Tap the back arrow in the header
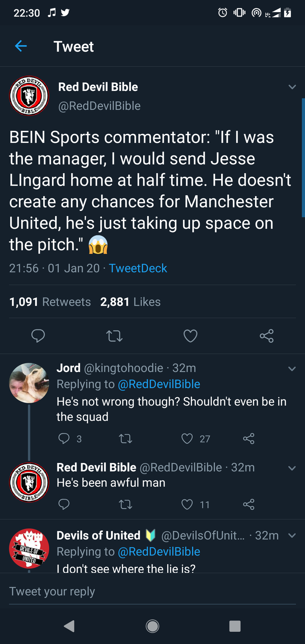Viewport: 305px width, 644px height. pyautogui.click(x=21, y=46)
